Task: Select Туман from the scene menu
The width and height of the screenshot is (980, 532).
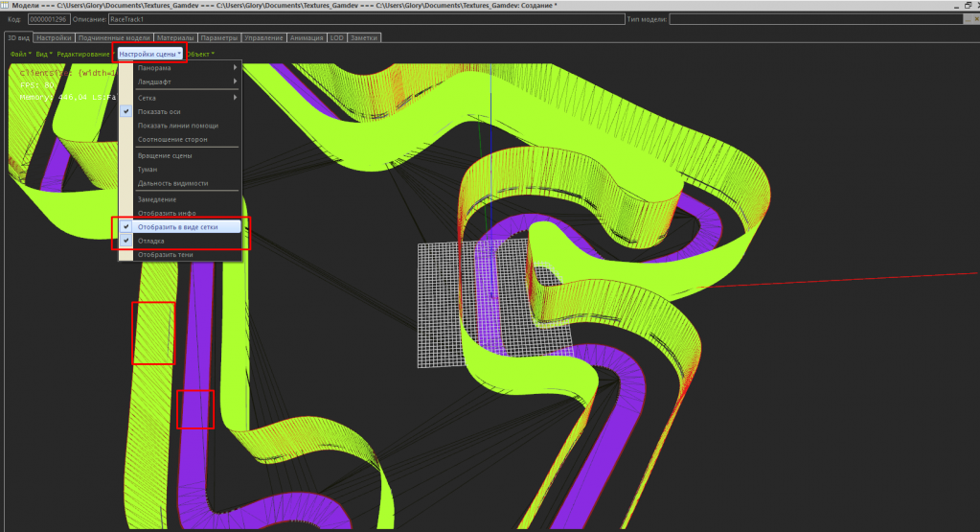Action: (x=148, y=169)
